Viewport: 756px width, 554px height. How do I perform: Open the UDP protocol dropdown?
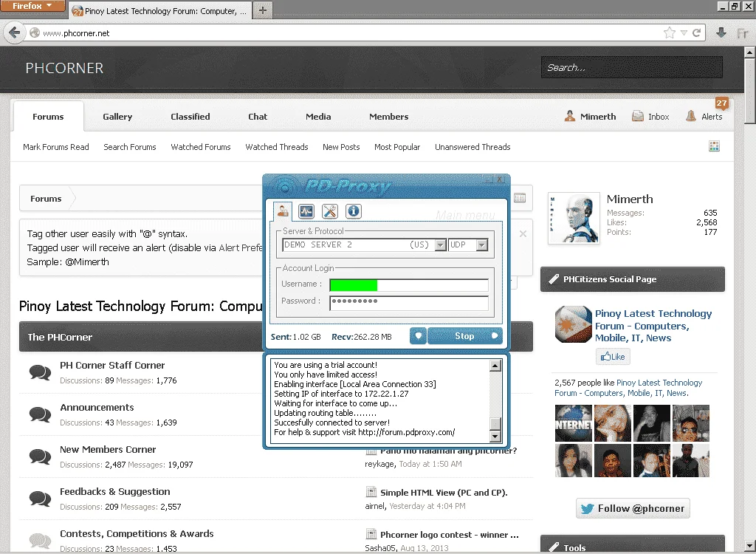(481, 244)
